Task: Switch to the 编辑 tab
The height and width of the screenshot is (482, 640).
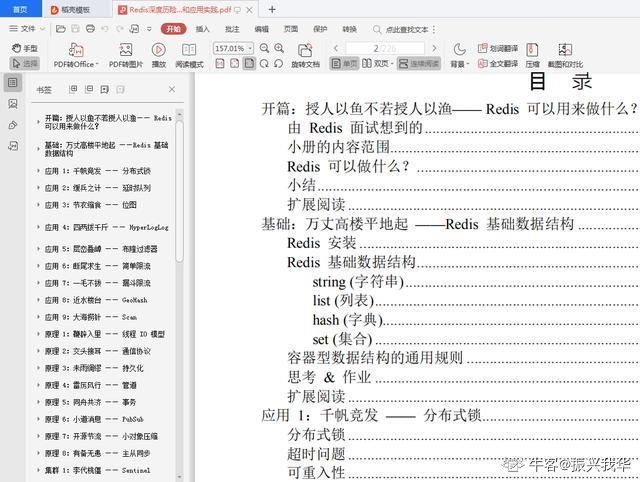Action: click(261, 29)
